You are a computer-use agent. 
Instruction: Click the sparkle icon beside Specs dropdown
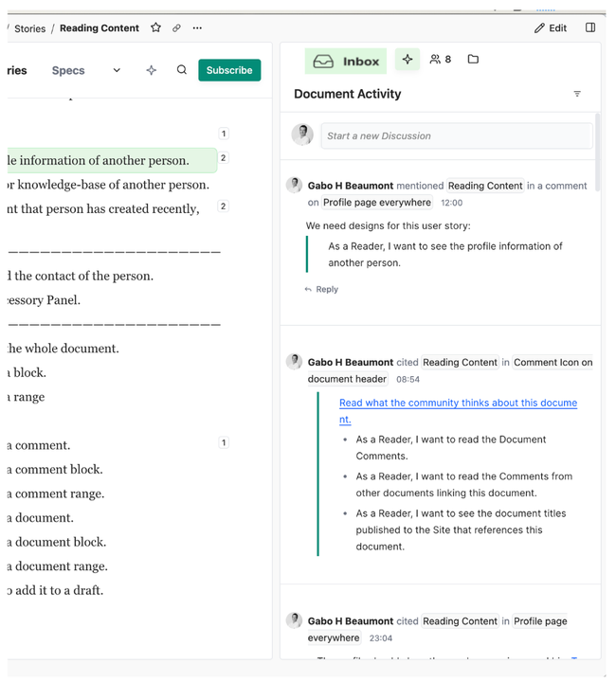point(151,70)
